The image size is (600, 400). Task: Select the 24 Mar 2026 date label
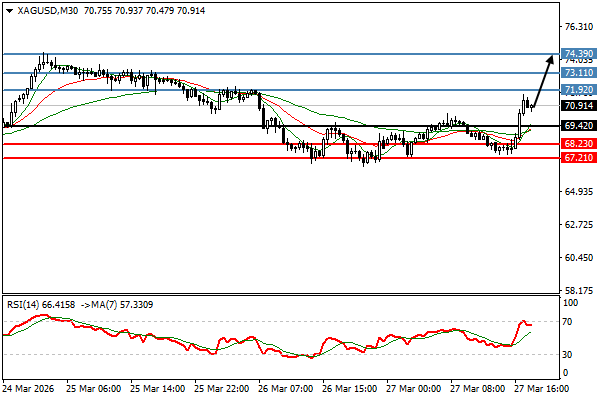[32, 388]
